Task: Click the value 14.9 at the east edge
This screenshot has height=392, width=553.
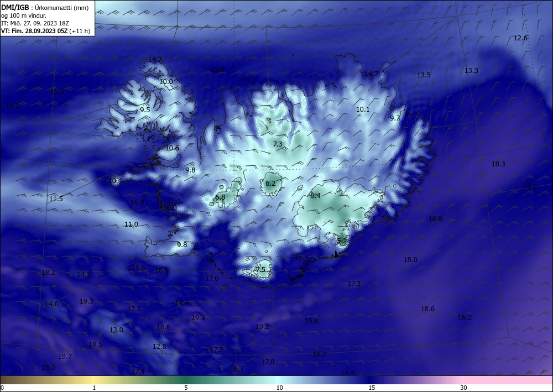Action: tap(530, 187)
